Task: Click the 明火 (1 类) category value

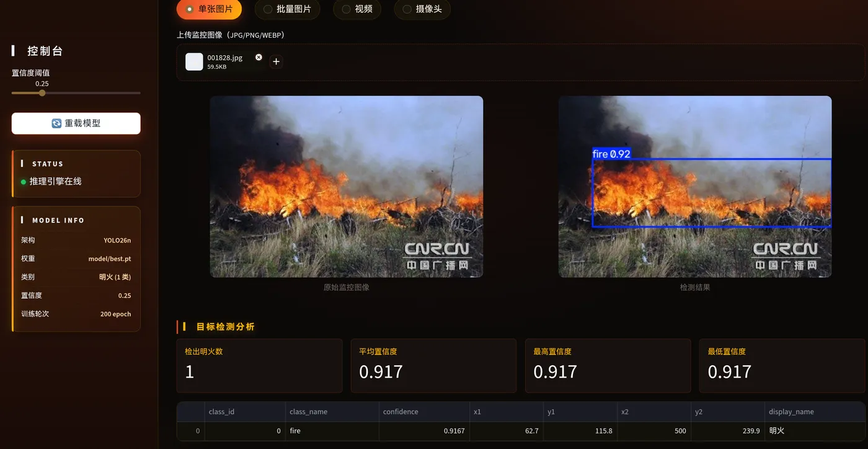Action: 115,277
